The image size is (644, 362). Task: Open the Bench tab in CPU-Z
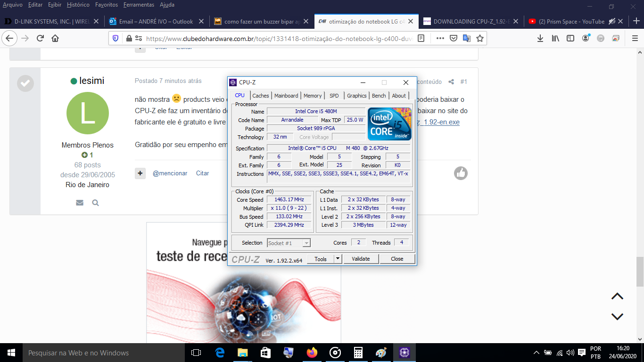coord(379,96)
